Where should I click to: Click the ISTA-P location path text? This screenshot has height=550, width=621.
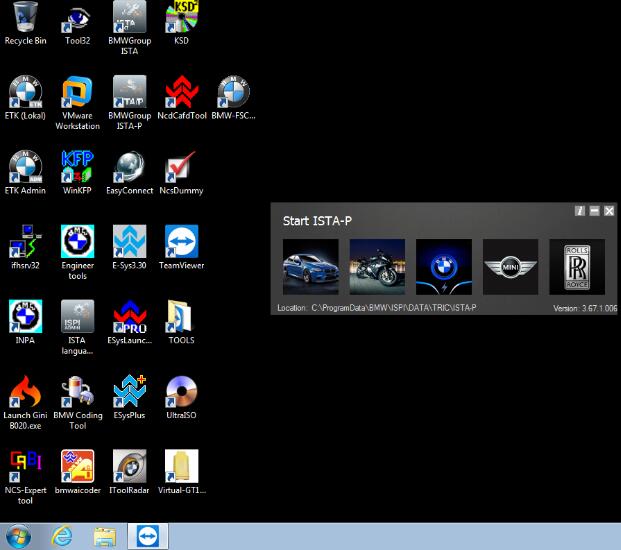coord(394,308)
